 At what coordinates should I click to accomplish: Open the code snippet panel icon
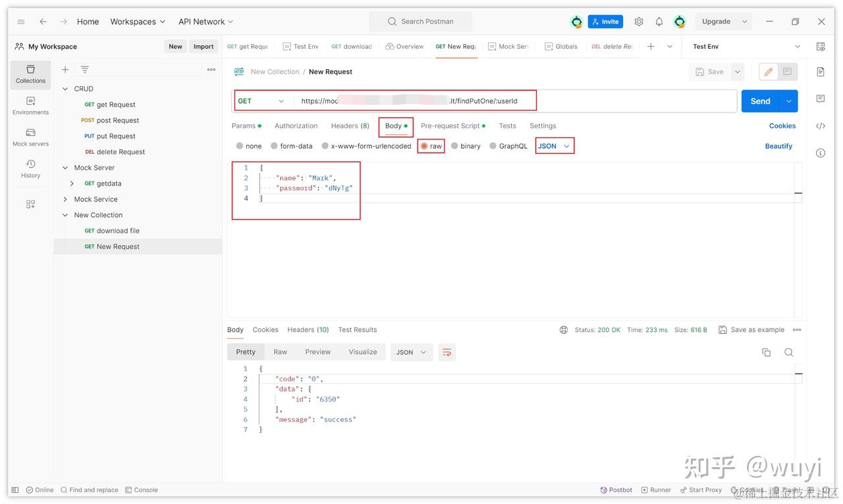coord(820,126)
